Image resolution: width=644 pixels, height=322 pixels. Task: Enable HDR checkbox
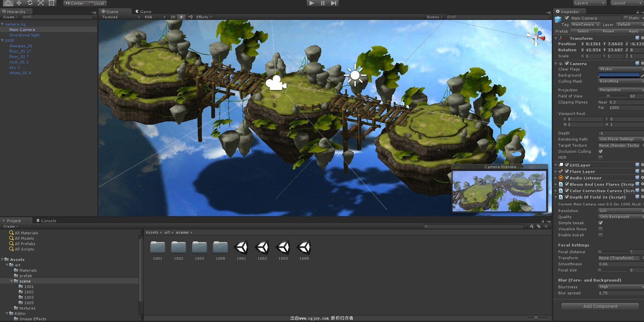coord(600,157)
